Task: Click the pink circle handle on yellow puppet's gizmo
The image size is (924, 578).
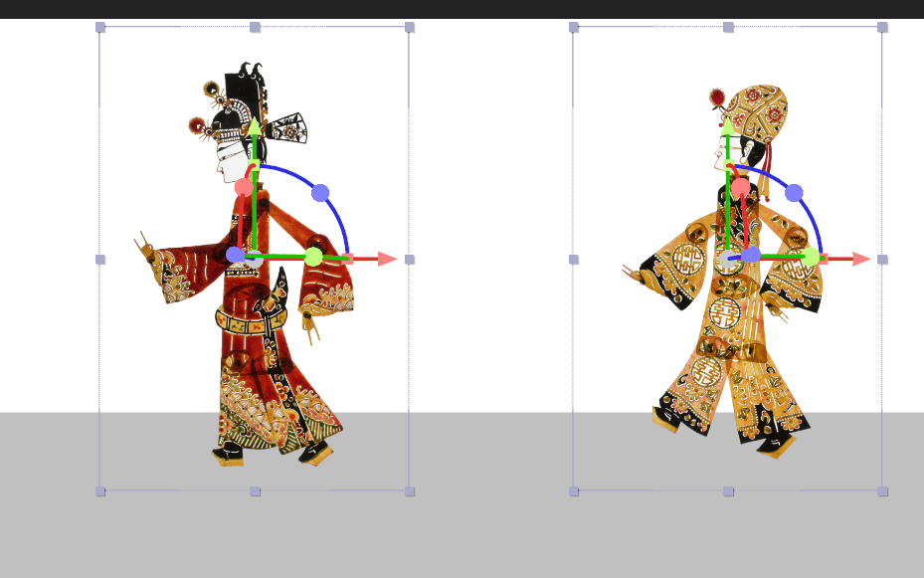Action: tap(740, 187)
